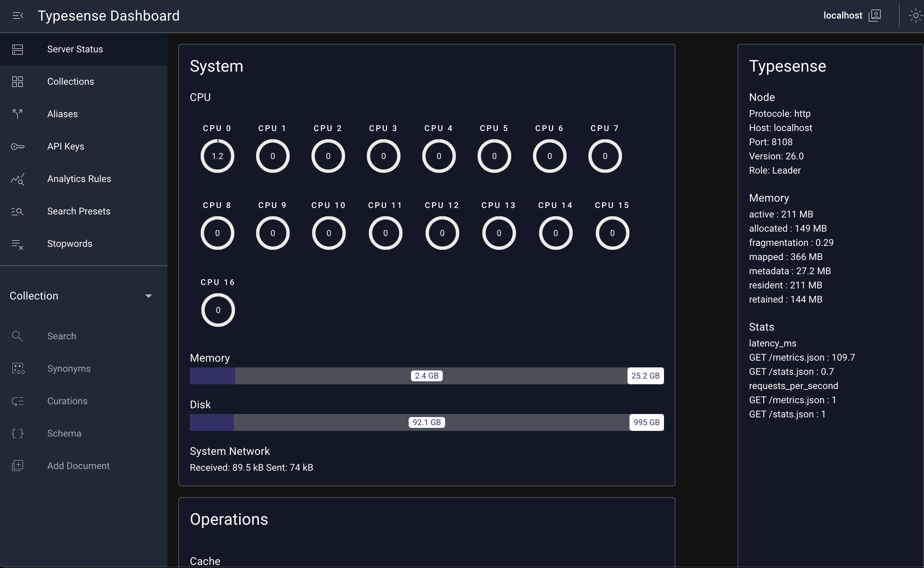Click the Collection dropdown arrow

[x=148, y=296]
